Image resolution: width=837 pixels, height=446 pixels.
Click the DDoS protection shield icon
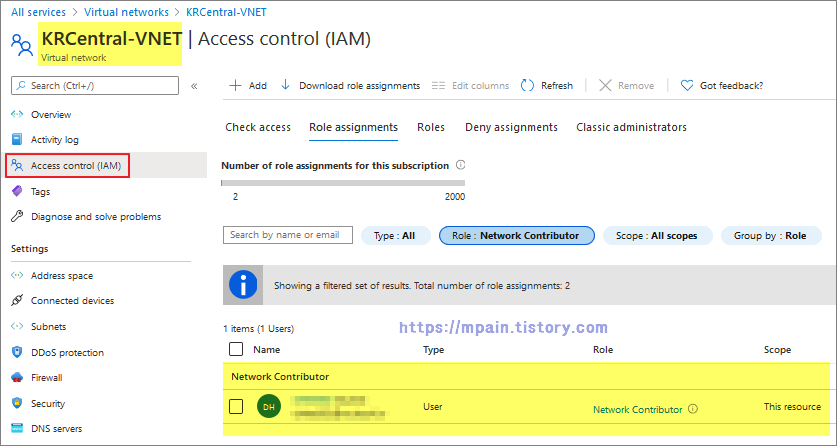17,352
